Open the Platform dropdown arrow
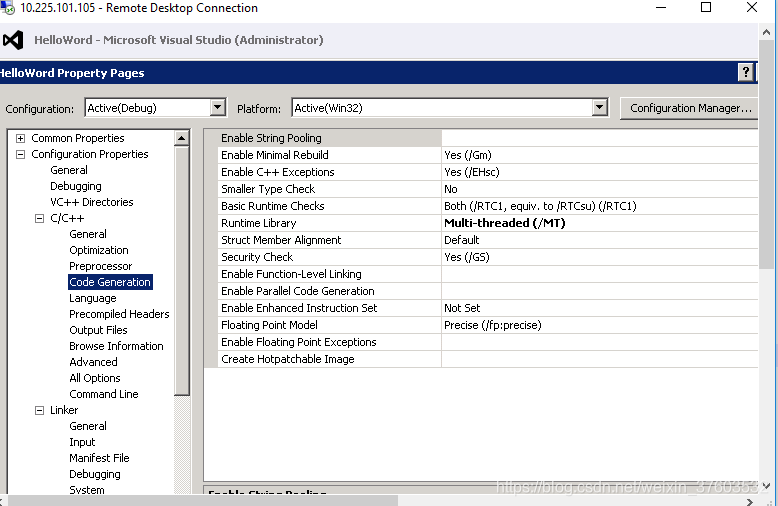 pos(599,108)
